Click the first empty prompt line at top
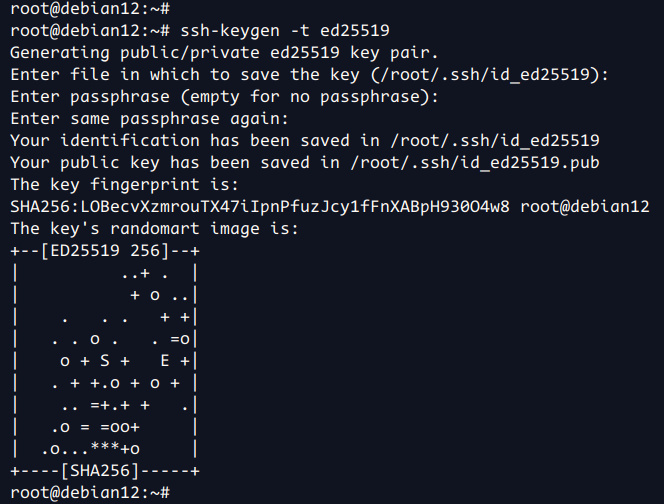Viewport: 664px width, 504px height. coord(88,9)
